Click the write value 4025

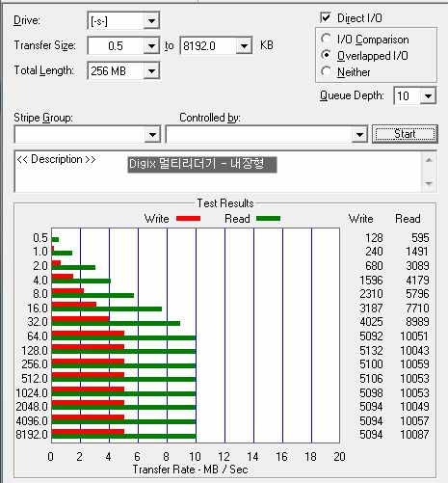click(x=371, y=322)
